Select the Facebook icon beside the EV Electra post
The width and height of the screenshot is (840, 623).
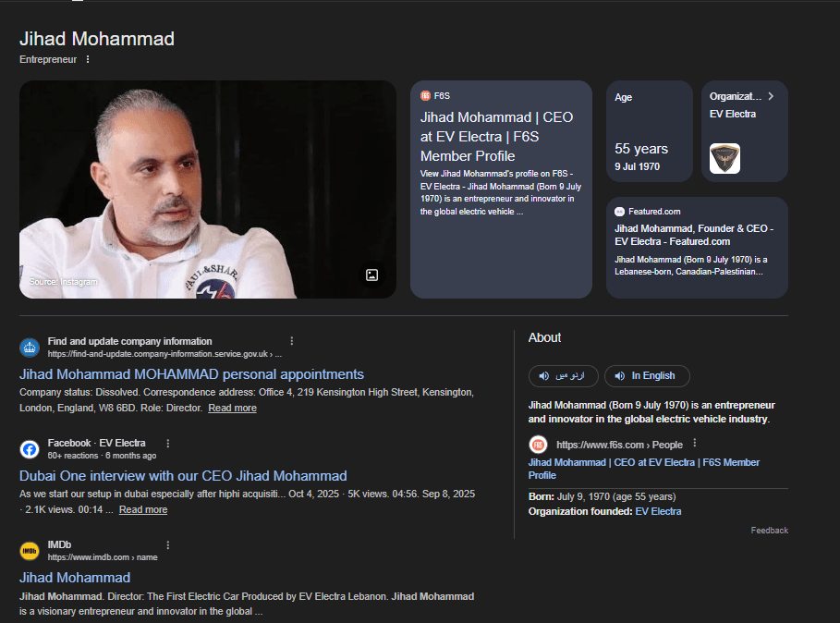click(30, 448)
